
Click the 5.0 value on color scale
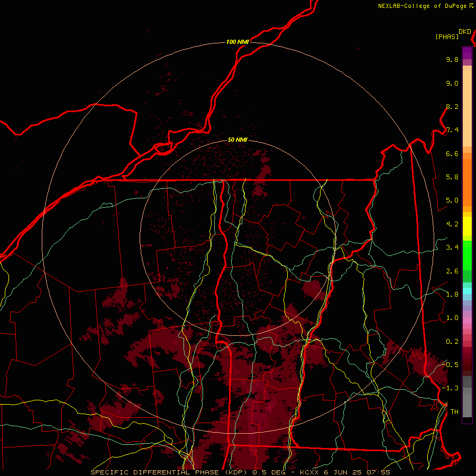452,200
